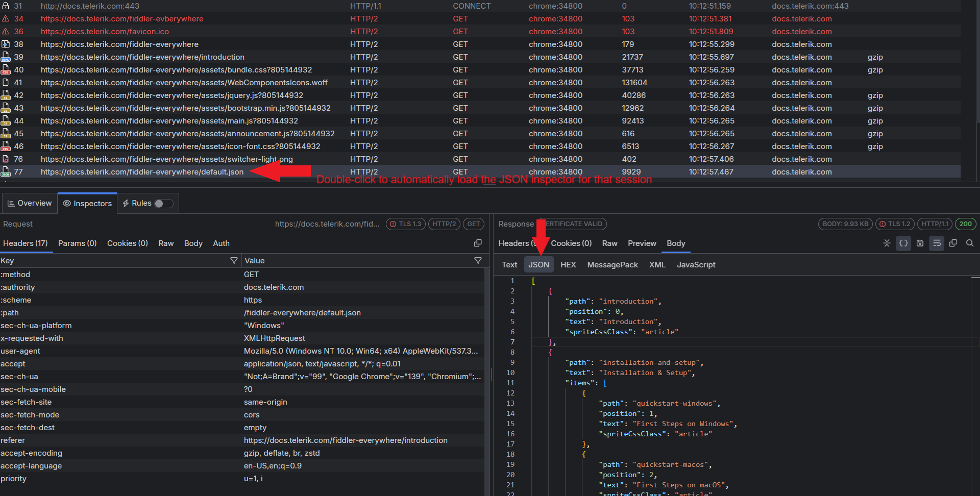Select the favicon.ico session URL
980x496 pixels.
coord(105,32)
